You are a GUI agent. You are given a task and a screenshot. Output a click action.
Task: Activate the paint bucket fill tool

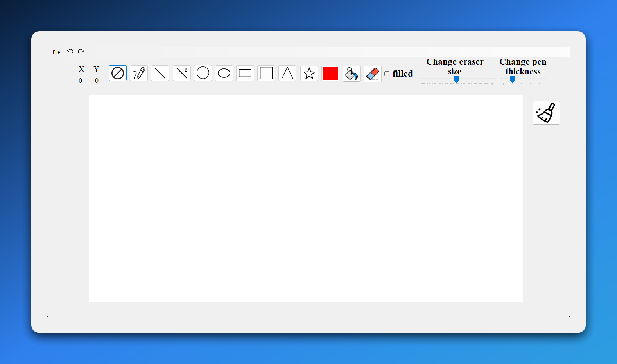coord(352,74)
